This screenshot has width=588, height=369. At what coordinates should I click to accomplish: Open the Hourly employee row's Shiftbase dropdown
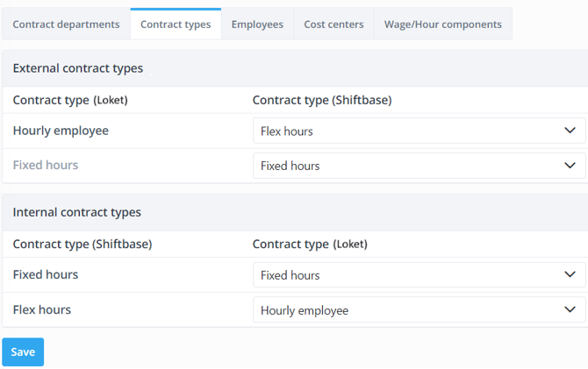coord(418,131)
